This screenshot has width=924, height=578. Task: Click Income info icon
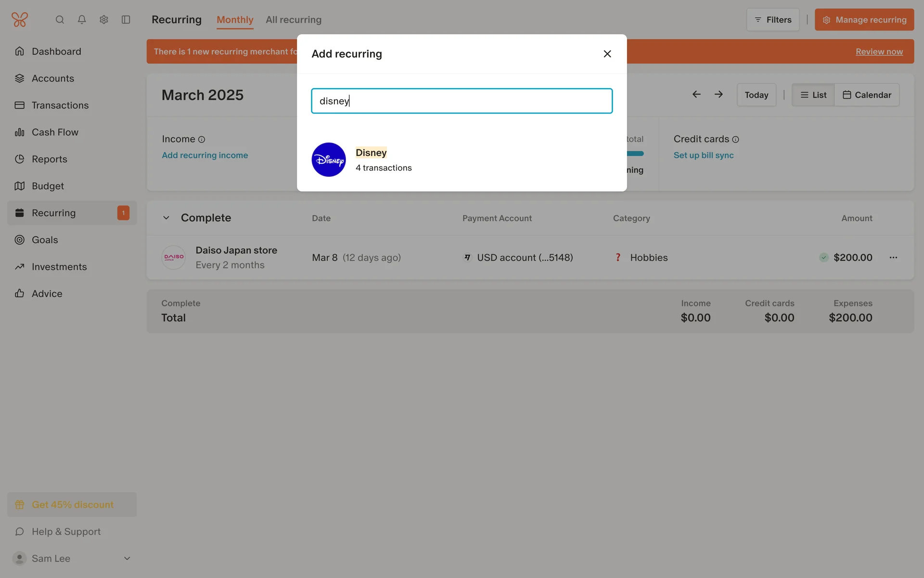coord(202,140)
